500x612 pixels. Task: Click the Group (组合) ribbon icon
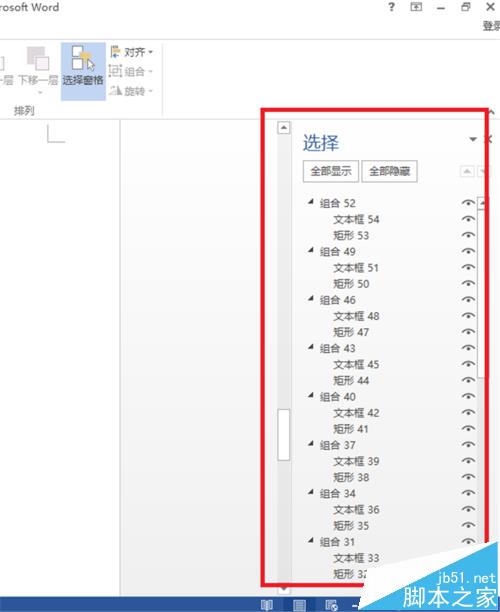click(x=130, y=71)
